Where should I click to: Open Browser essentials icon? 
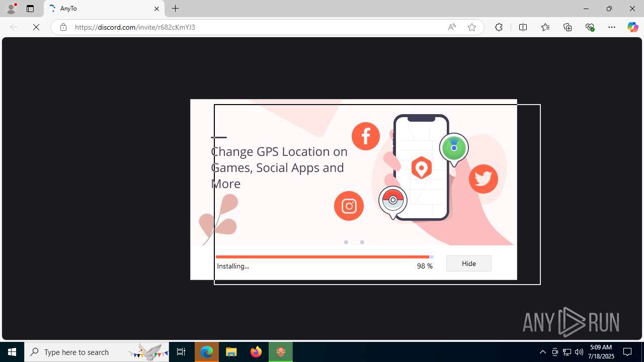click(x=590, y=27)
